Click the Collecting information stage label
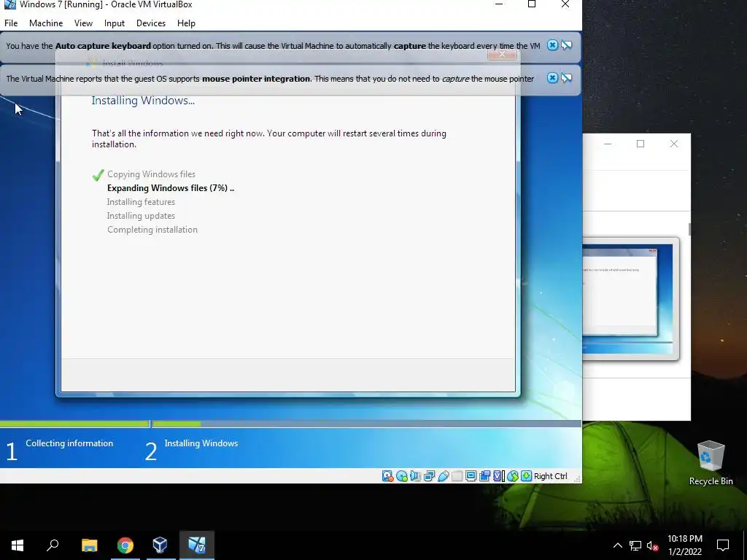This screenshot has width=747, height=560. (69, 443)
